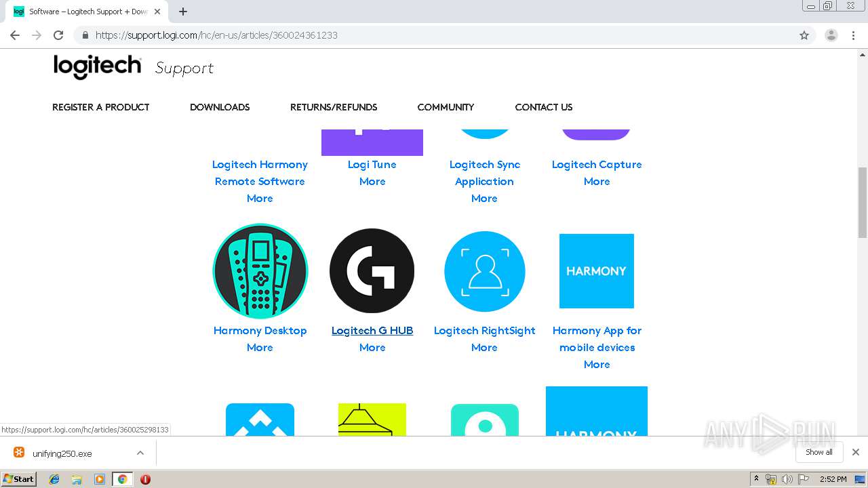Select CONTACT US in navigation
868x488 pixels.
(x=544, y=107)
